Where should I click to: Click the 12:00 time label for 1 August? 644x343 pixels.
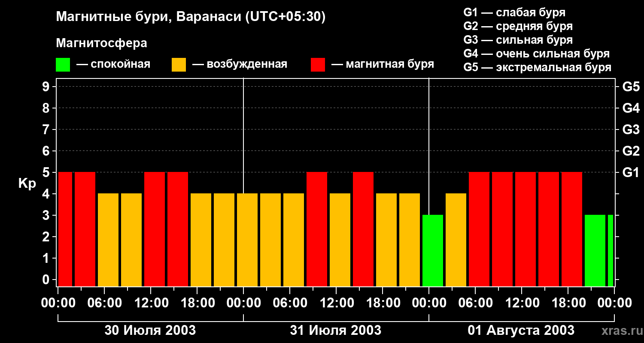point(522,303)
